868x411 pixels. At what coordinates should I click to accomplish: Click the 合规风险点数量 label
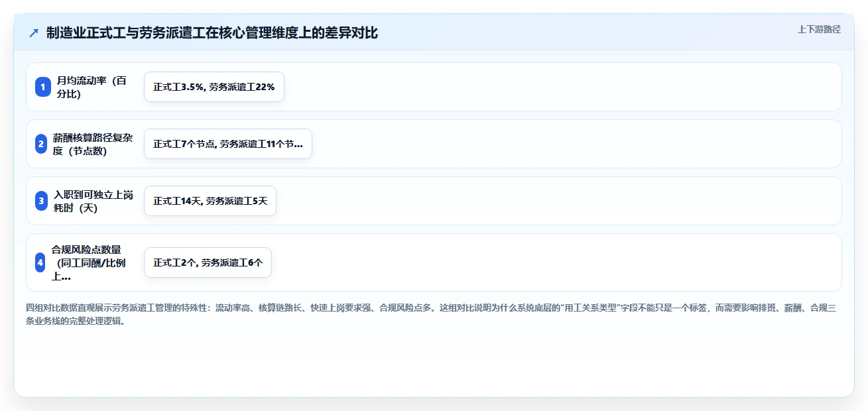point(88,263)
